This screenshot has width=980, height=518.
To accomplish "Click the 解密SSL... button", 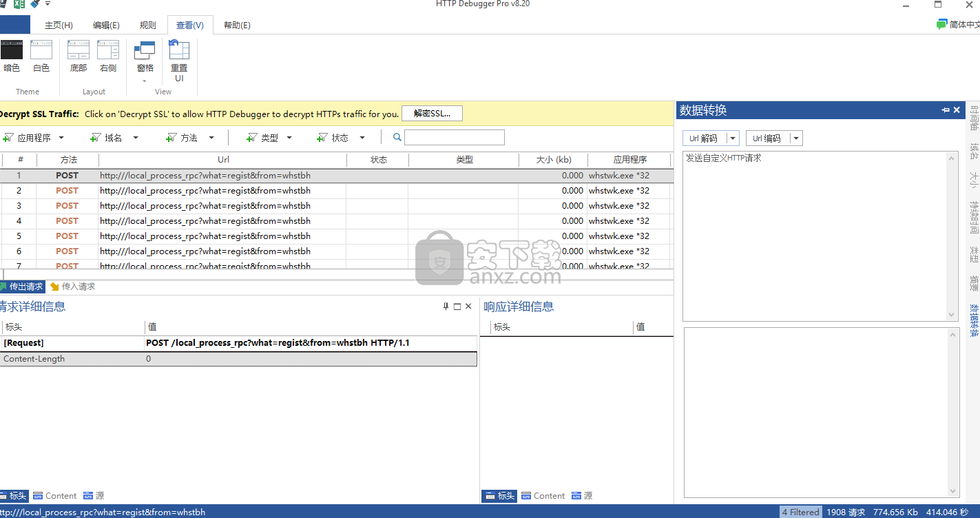I will click(x=432, y=114).
